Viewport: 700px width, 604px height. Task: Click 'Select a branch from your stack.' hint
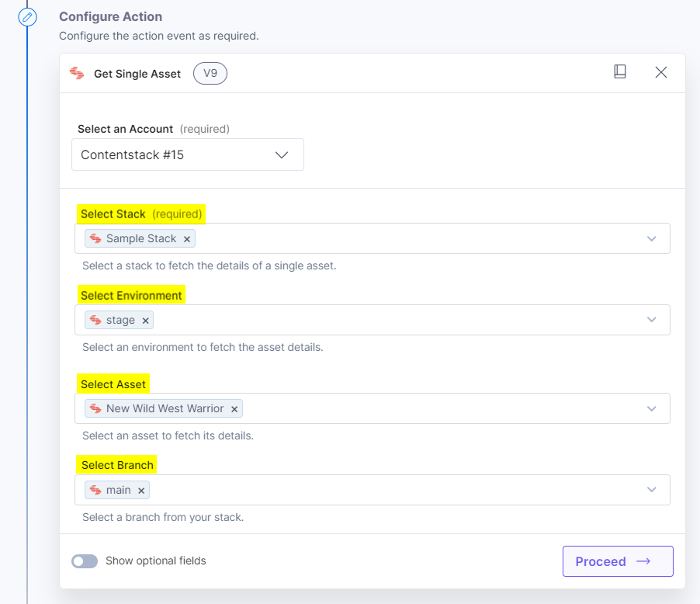[x=163, y=517]
